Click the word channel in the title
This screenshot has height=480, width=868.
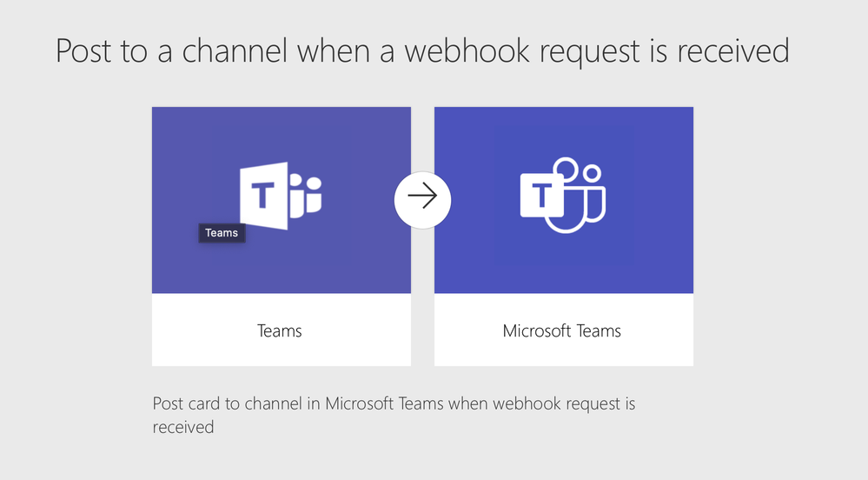pos(235,51)
